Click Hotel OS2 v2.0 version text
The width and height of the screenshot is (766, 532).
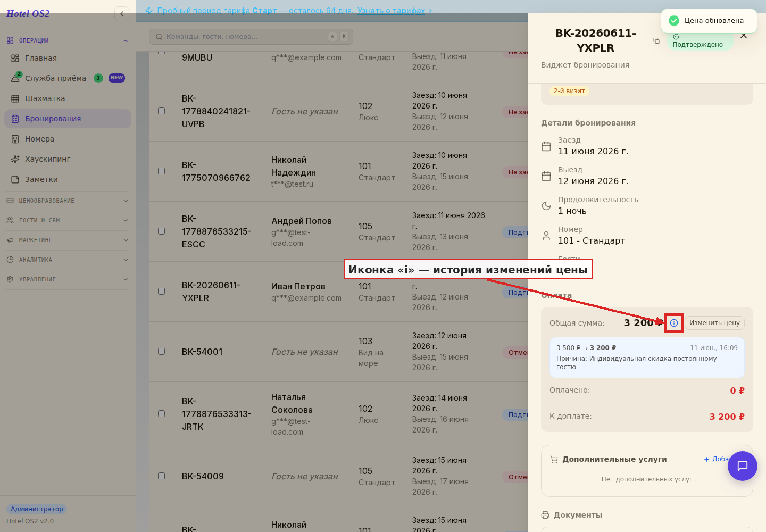[30, 521]
